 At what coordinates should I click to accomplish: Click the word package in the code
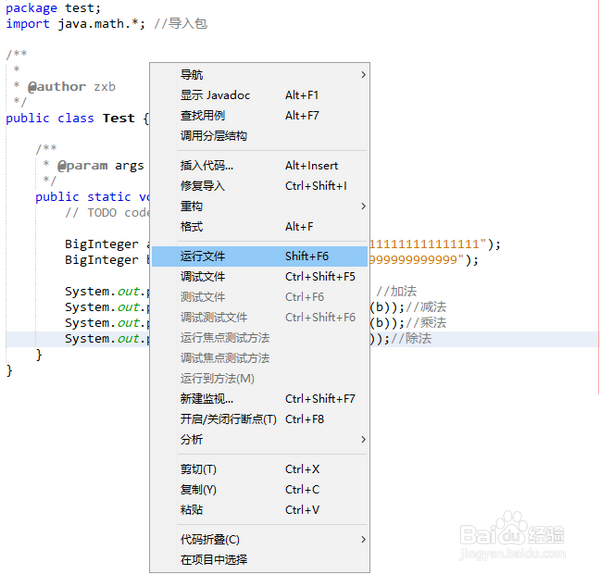point(31,8)
